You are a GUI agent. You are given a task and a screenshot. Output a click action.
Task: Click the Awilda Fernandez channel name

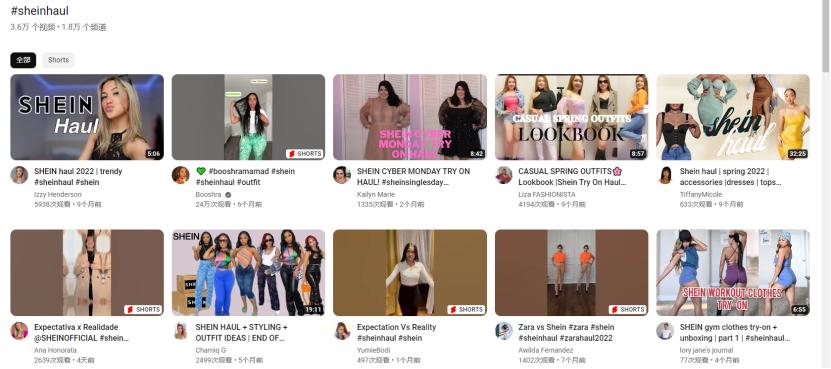(x=545, y=350)
